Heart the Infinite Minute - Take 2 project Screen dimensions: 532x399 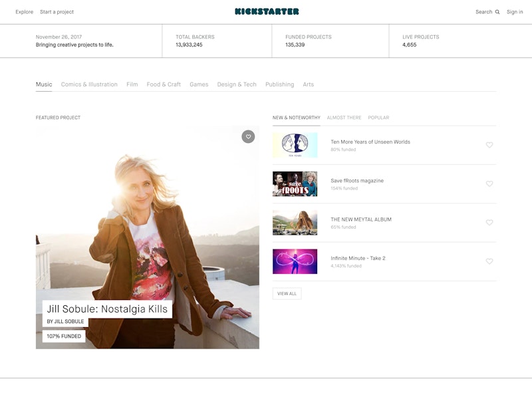coord(489,261)
